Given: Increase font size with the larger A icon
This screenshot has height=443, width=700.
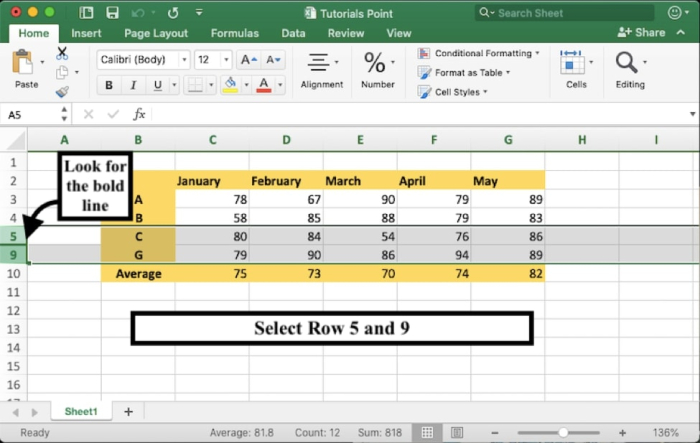Looking at the screenshot, I should [x=248, y=59].
